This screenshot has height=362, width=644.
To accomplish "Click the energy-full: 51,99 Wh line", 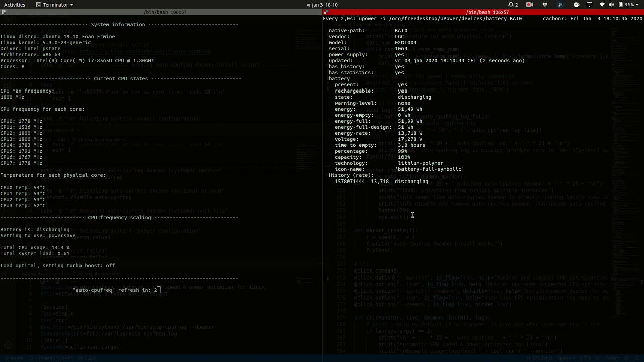I will [378, 121].
